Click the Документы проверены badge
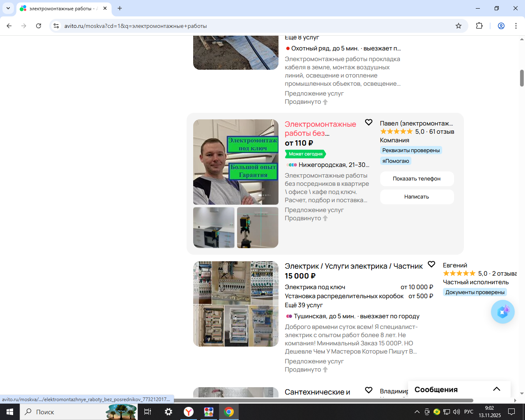This screenshot has height=420, width=525. [475, 292]
